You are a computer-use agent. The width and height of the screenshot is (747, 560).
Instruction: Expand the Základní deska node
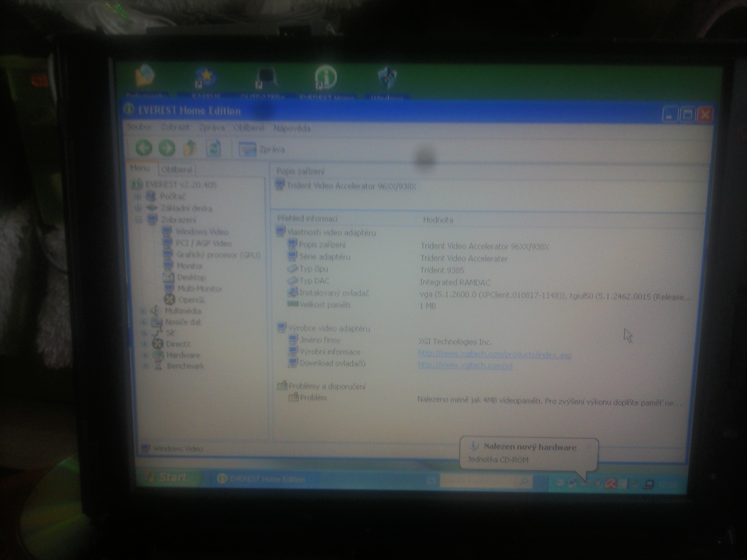(x=138, y=208)
